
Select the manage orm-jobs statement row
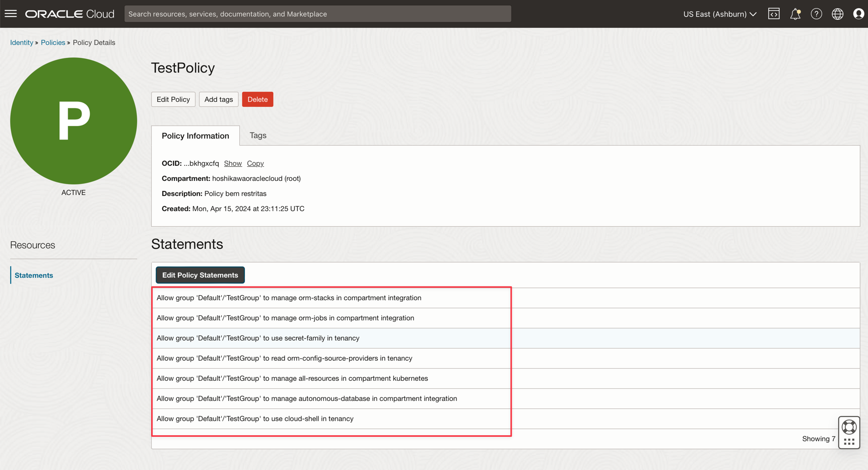click(x=505, y=318)
